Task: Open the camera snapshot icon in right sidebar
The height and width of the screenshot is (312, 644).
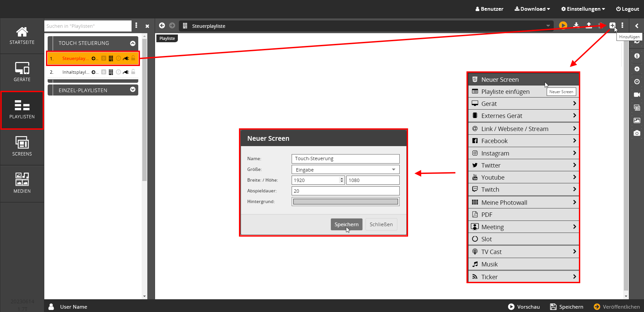Action: click(637, 133)
